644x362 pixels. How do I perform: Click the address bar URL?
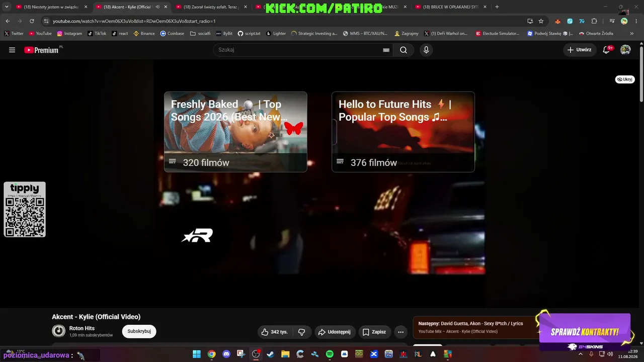[x=134, y=21]
